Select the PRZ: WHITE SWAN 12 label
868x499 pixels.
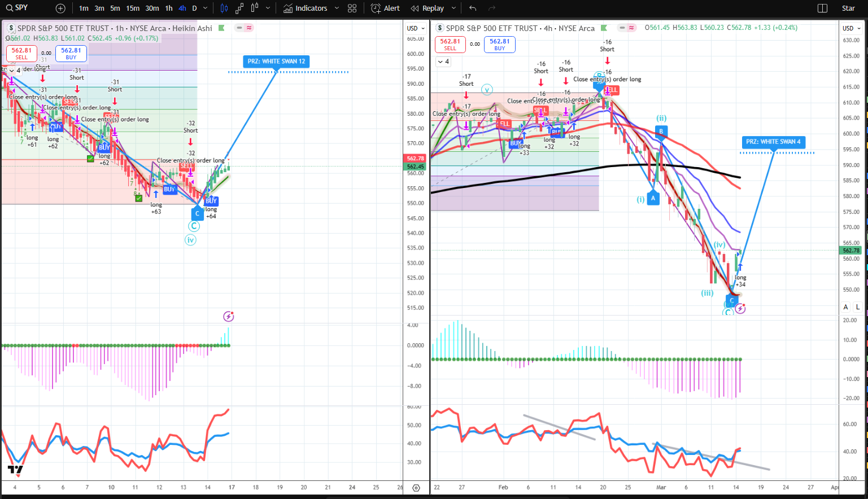pos(276,61)
